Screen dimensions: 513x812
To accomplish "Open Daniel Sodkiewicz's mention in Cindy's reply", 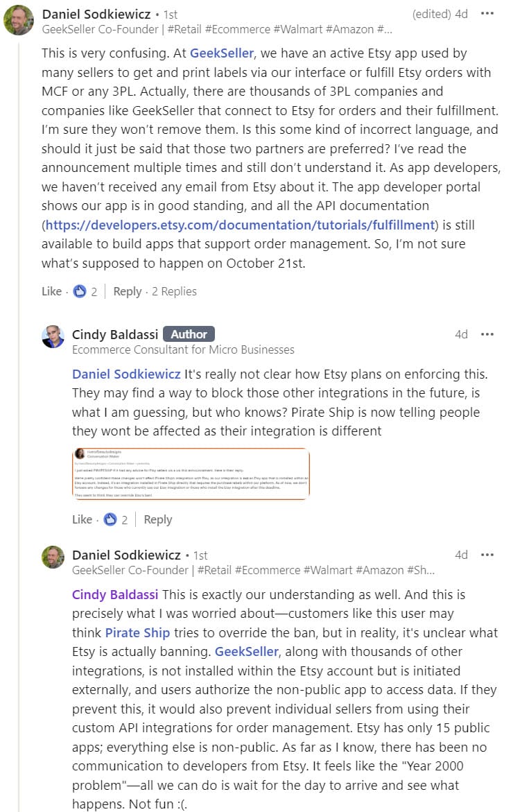I will point(126,374).
